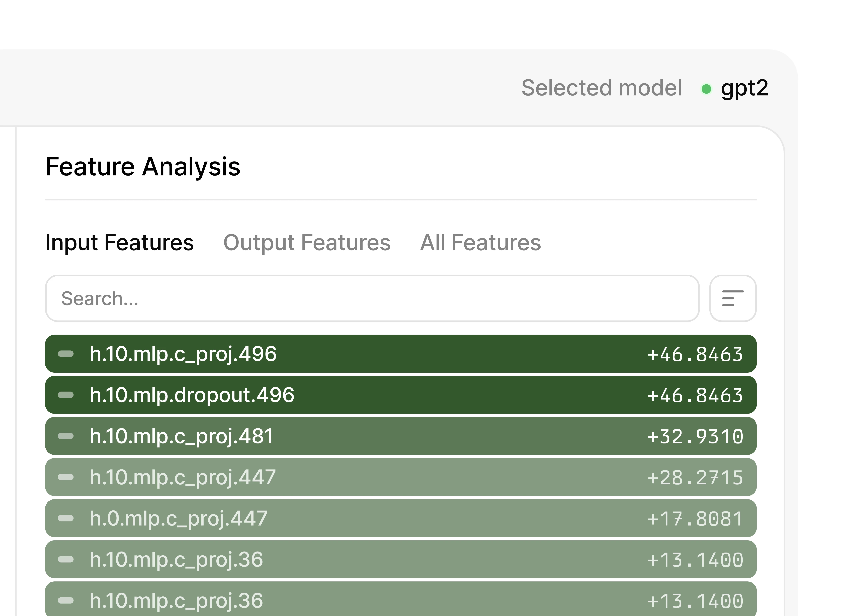Click the +28.2715 score value
The width and height of the screenshot is (847, 616).
coord(695,477)
